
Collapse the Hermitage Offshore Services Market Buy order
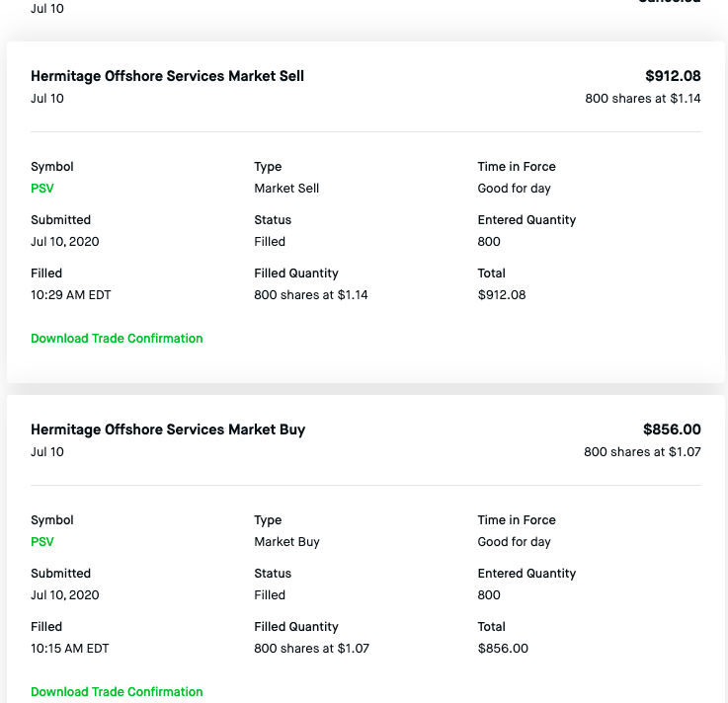coord(168,430)
